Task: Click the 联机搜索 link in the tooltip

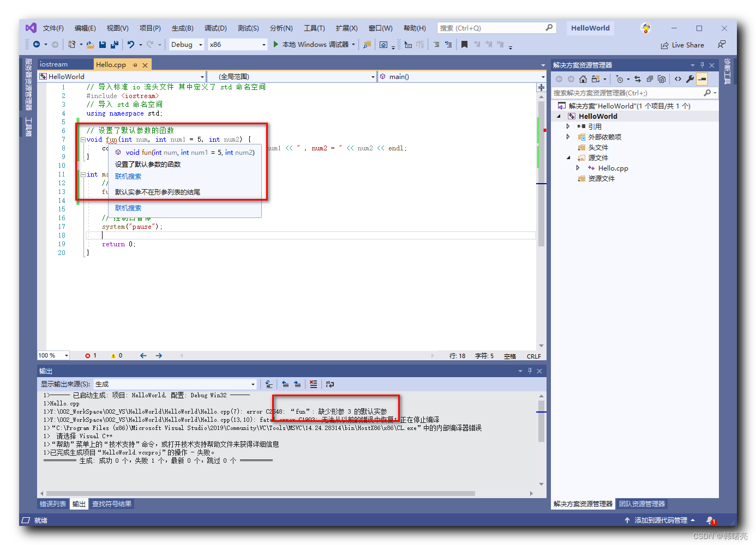Action: (128, 176)
